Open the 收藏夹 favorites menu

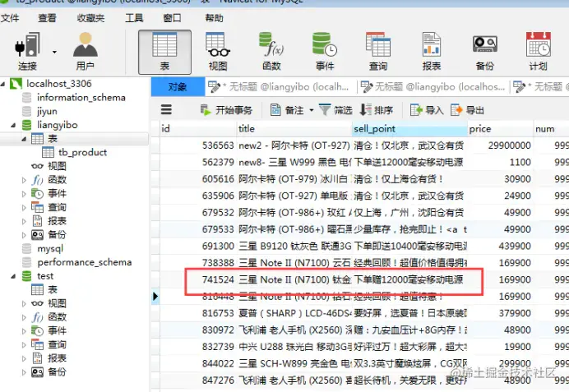(90, 18)
